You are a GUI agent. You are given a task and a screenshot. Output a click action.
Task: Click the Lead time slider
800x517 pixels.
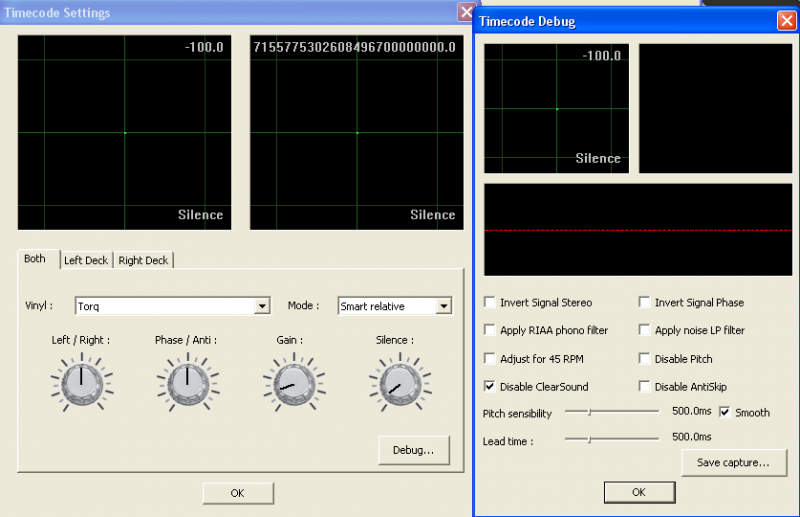(611, 438)
